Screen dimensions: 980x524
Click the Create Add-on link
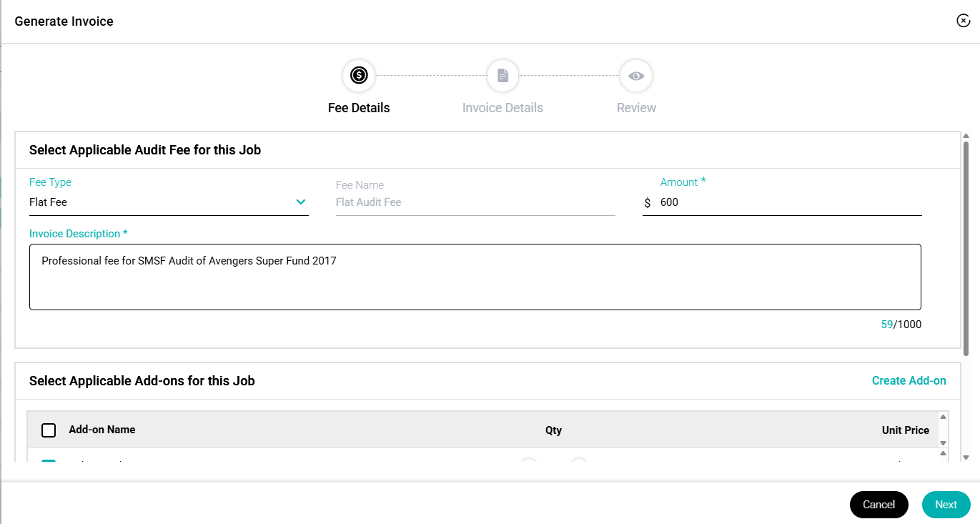coord(909,380)
